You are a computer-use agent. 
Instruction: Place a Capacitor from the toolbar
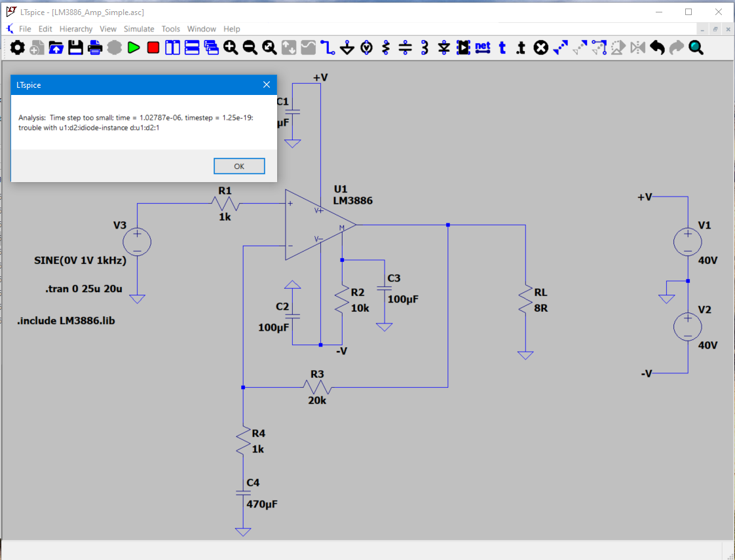405,47
